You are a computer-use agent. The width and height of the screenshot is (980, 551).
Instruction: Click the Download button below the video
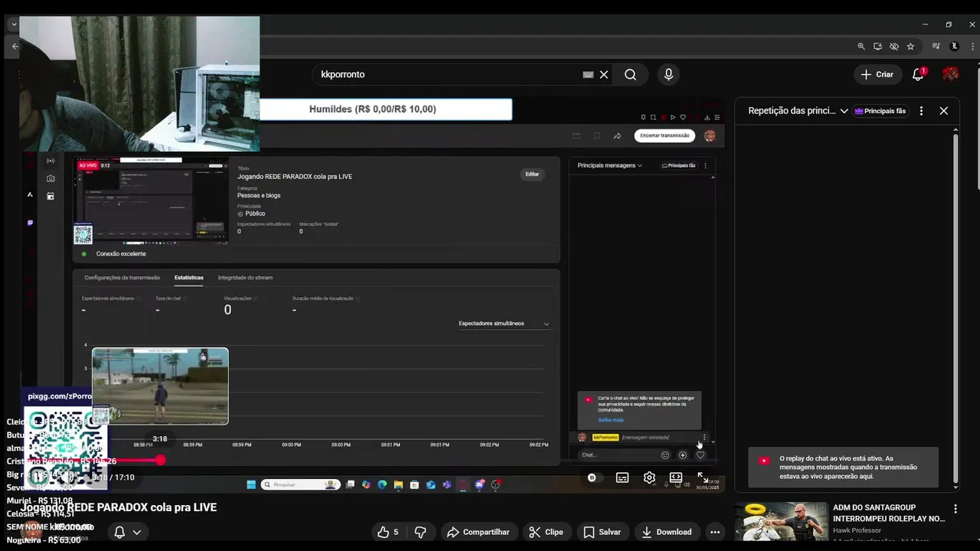(666, 532)
